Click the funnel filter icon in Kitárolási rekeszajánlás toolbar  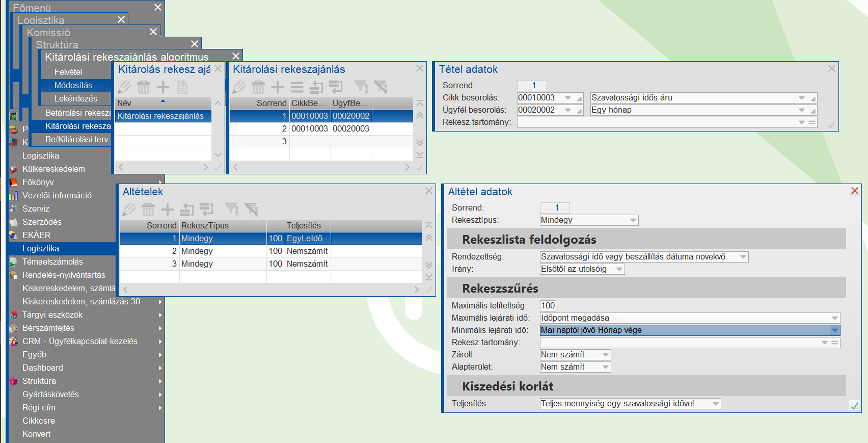point(361,87)
